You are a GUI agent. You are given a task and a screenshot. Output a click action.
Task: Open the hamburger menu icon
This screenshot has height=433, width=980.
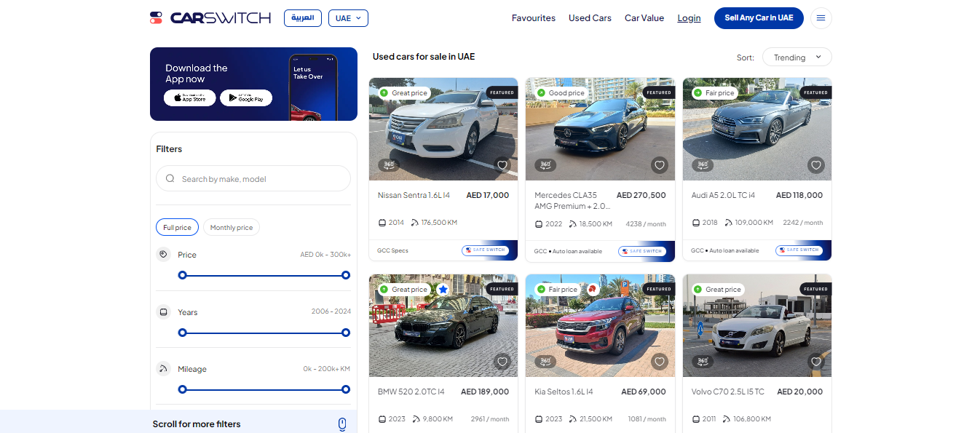[x=821, y=18]
